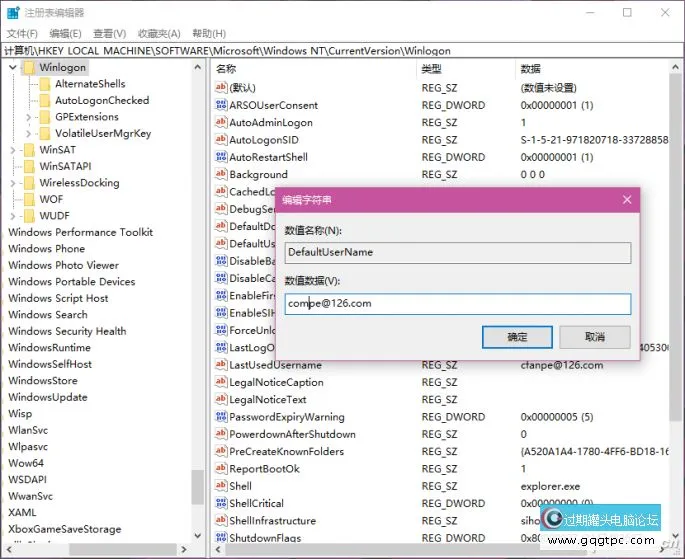Click the Registry Editor title bar icon
The image size is (685, 559).
pos(12,13)
